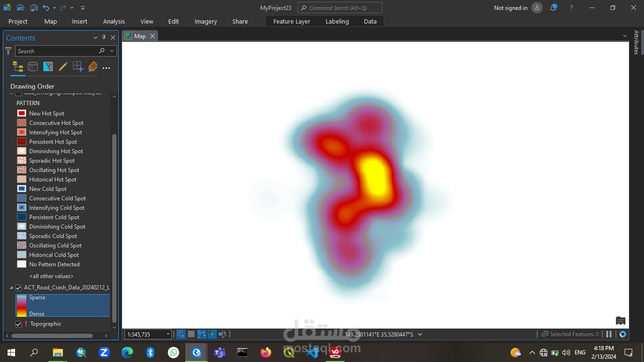This screenshot has width=644, height=362.
Task: Click the New Project icon in quick access toolbar
Action: [x=7, y=8]
